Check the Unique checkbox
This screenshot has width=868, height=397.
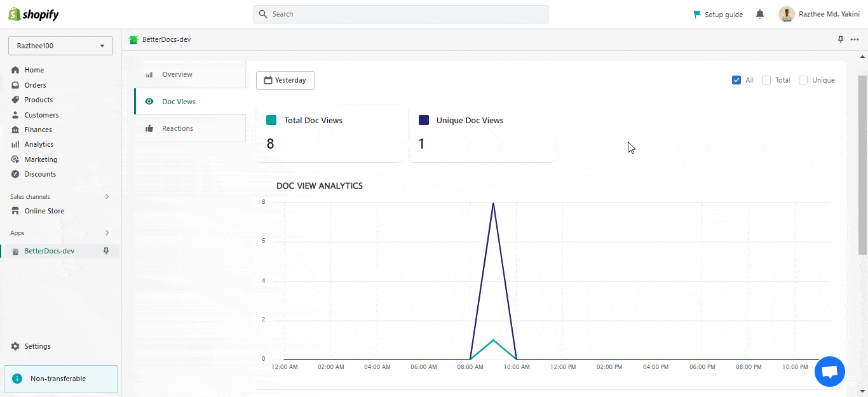click(x=803, y=80)
